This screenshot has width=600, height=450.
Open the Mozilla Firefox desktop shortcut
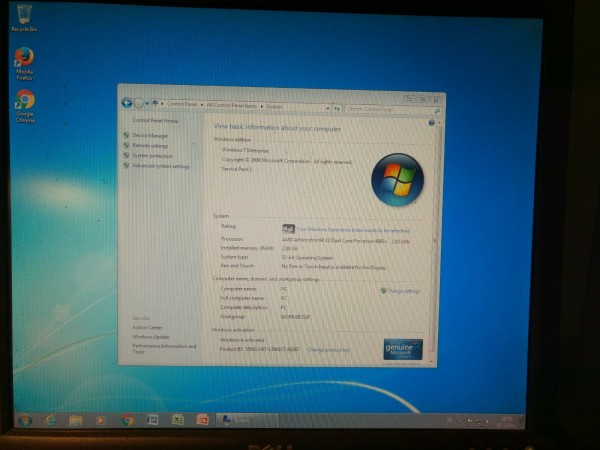pyautogui.click(x=24, y=64)
